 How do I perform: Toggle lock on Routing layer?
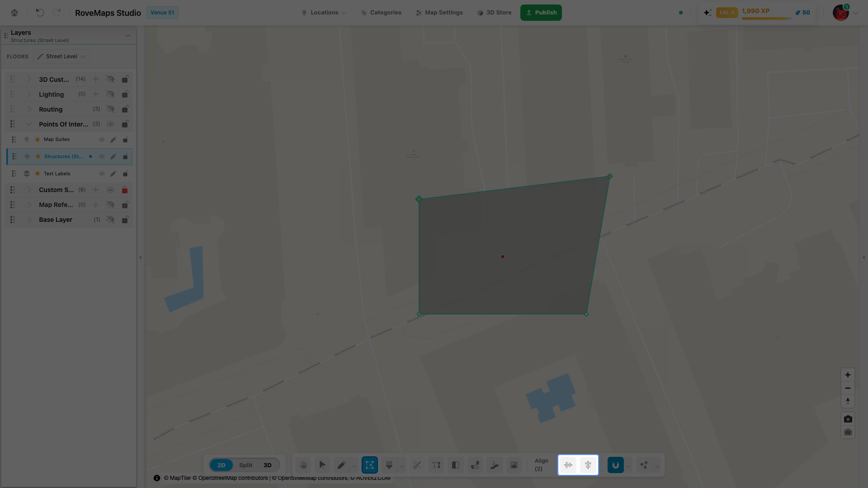pyautogui.click(x=125, y=109)
